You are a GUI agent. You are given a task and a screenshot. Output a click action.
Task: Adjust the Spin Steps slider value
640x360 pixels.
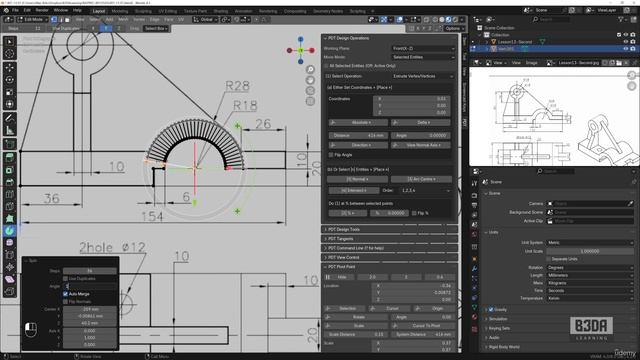coord(90,271)
